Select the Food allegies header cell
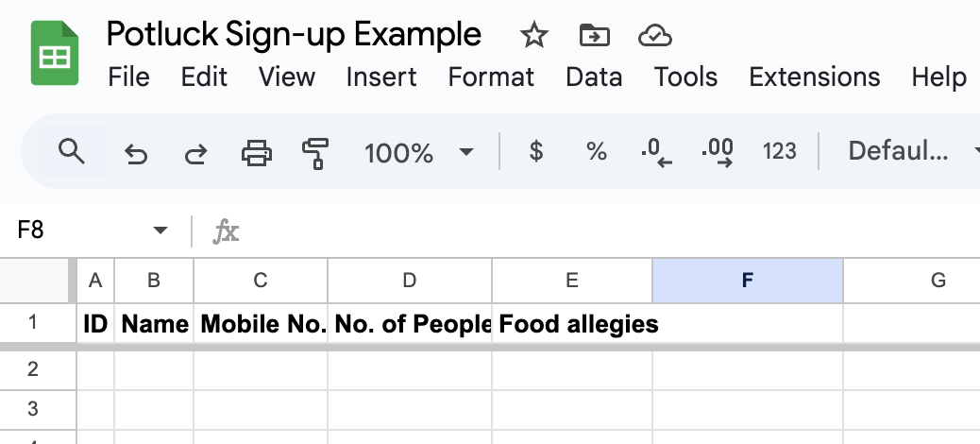980x444 pixels. click(572, 324)
